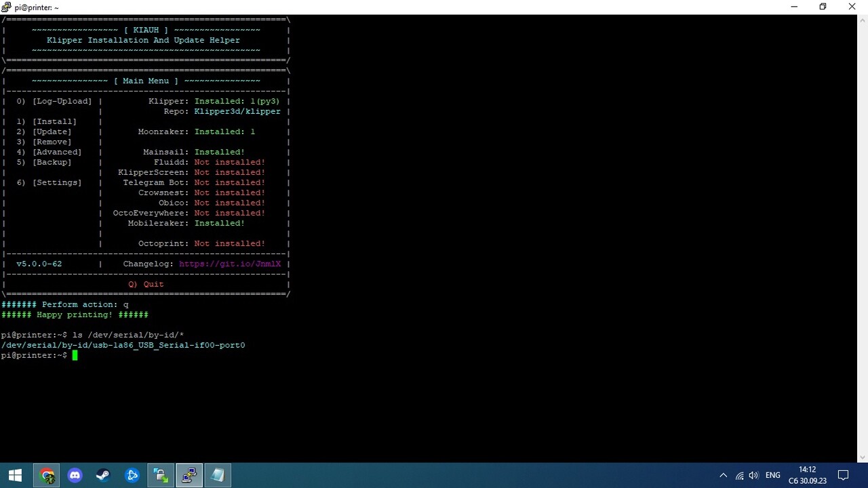Click OctoEverywhere 'Not installed!' status

click(x=230, y=213)
